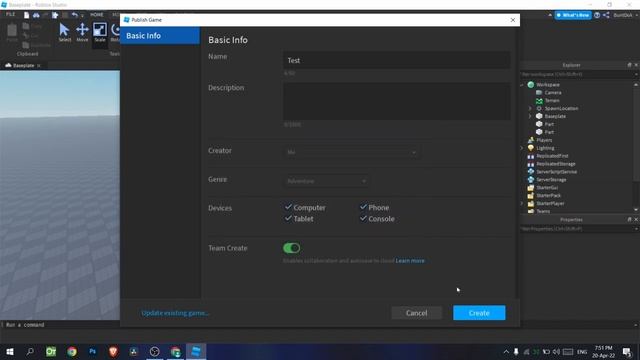
Task: Click the Update existing game link
Action: click(175, 313)
